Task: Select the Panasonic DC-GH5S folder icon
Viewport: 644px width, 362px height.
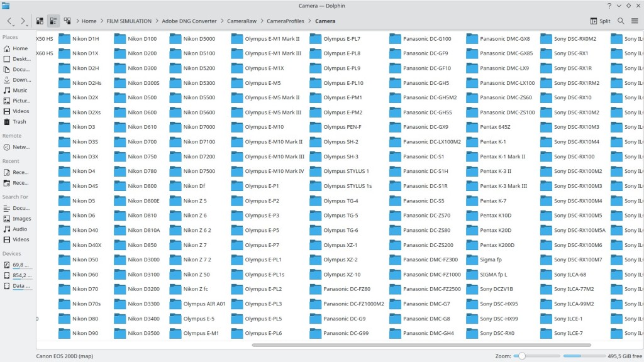Action: pos(395,112)
